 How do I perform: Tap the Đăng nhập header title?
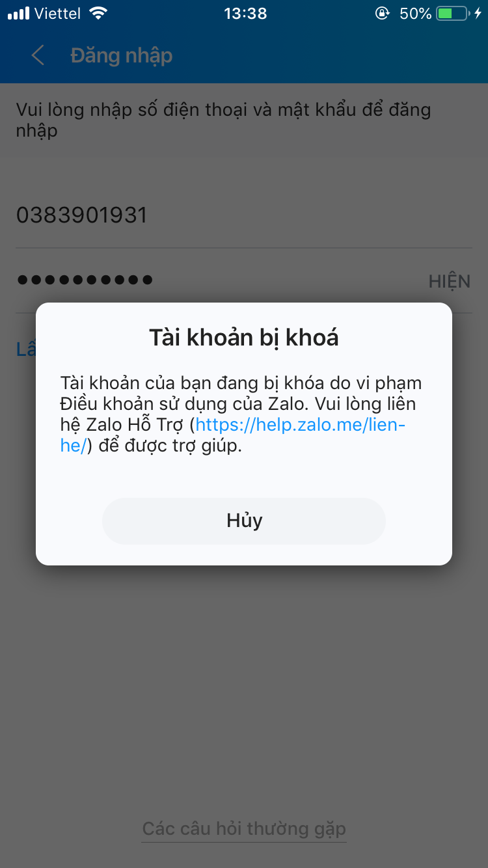pos(122,55)
